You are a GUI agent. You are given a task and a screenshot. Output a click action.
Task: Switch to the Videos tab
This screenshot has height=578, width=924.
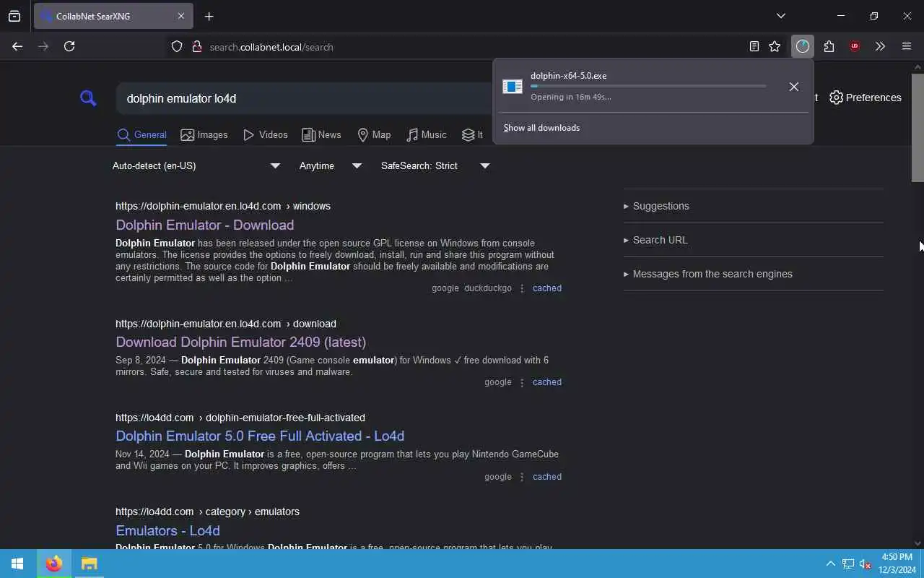coord(265,135)
